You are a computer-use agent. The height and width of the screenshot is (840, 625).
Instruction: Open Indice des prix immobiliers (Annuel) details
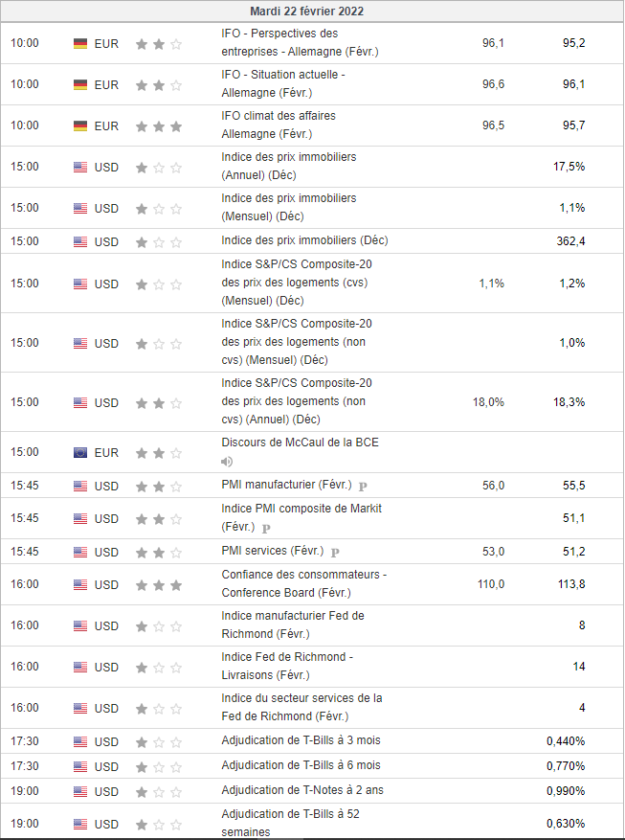tap(288, 166)
